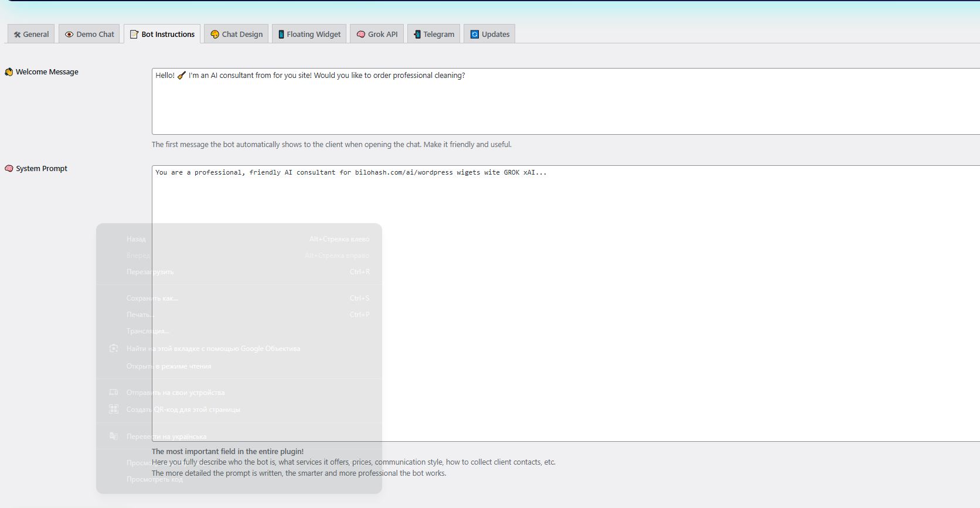
Task: Choose Трансляция... in the context menu
Action: pyautogui.click(x=239, y=331)
